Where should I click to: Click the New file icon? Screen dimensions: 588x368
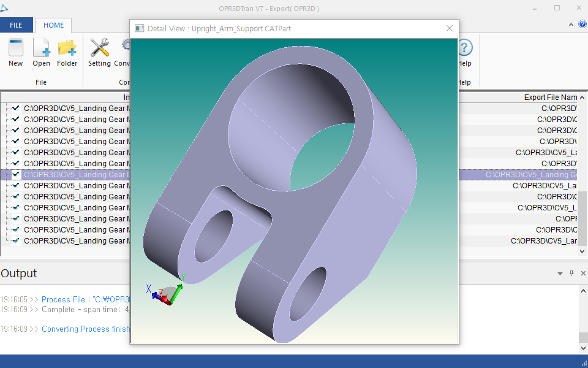(x=15, y=48)
